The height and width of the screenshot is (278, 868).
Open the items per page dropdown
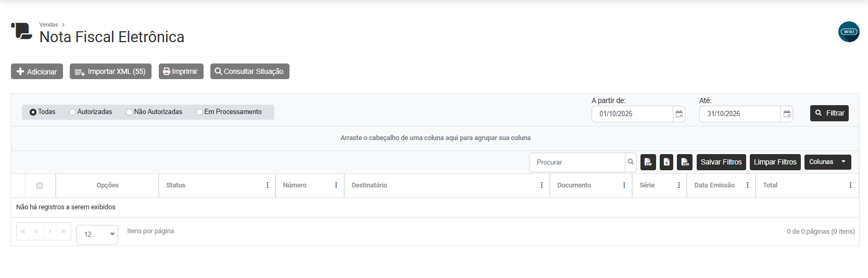coord(97,235)
